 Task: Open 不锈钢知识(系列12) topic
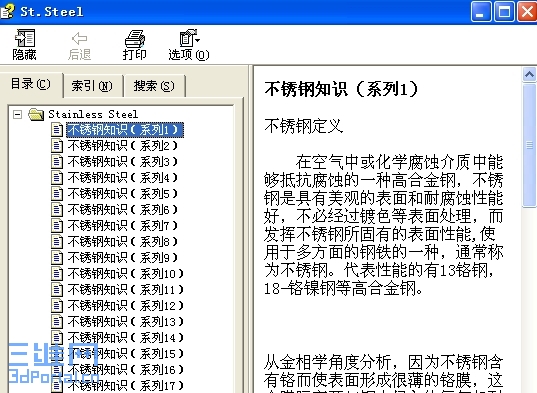[x=125, y=306]
